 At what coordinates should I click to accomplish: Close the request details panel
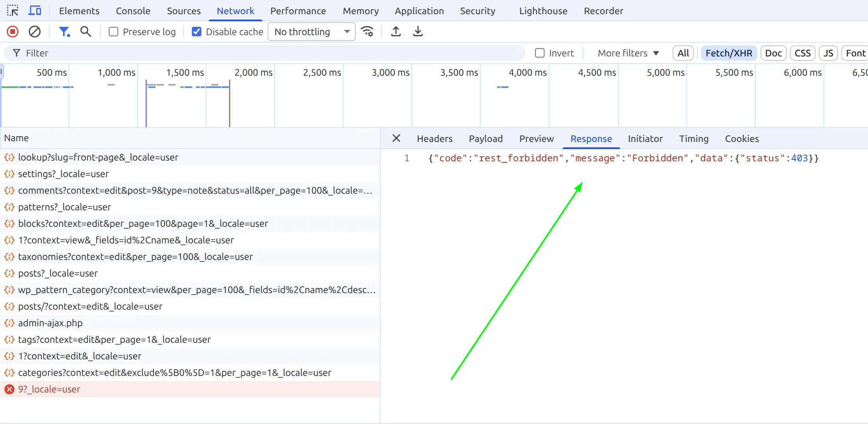(396, 138)
